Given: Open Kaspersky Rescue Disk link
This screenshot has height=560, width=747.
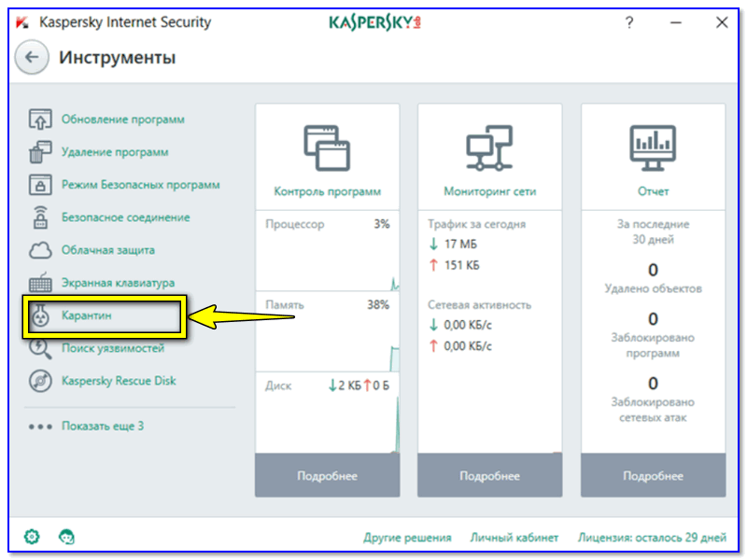Looking at the screenshot, I should (x=119, y=381).
